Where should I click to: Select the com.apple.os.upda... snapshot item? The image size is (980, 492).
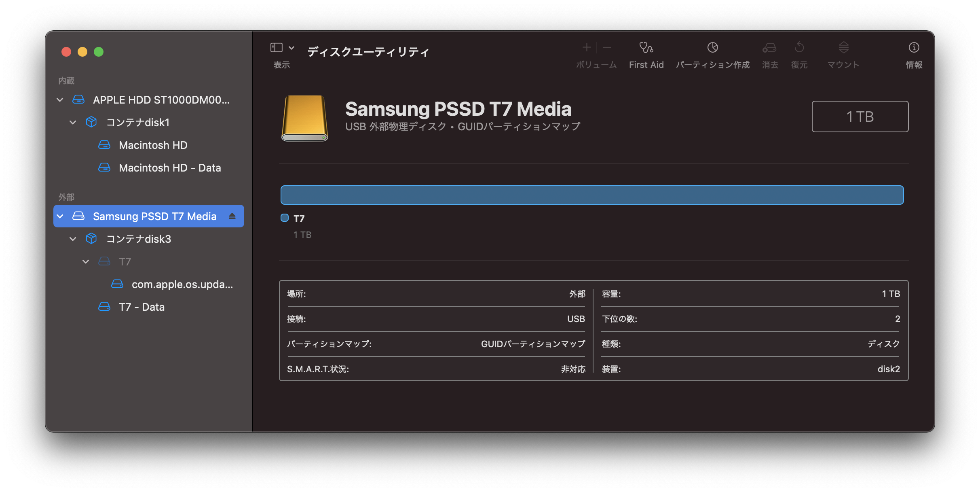[x=182, y=284]
